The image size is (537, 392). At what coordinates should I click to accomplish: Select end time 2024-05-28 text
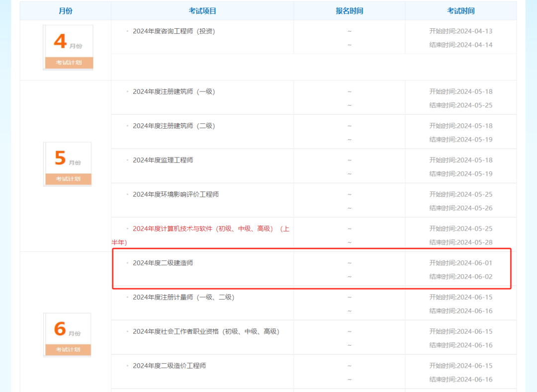[460, 242]
